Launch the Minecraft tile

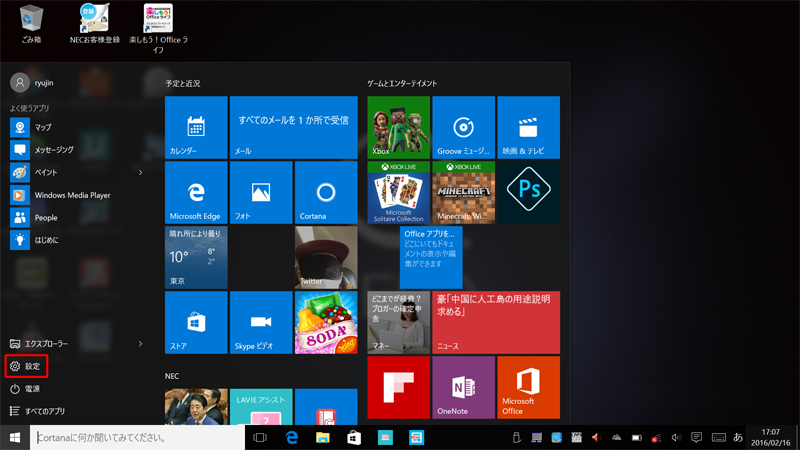click(x=463, y=192)
